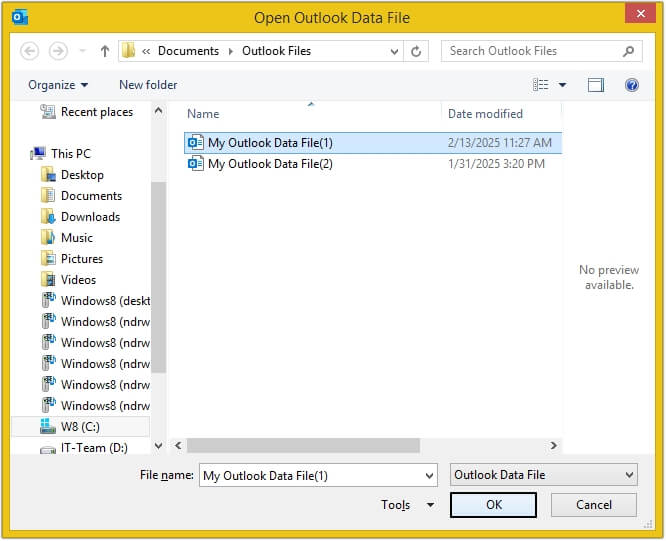This screenshot has width=666, height=541.
Task: Select This PC in navigation pane
Action: pyautogui.click(x=71, y=153)
